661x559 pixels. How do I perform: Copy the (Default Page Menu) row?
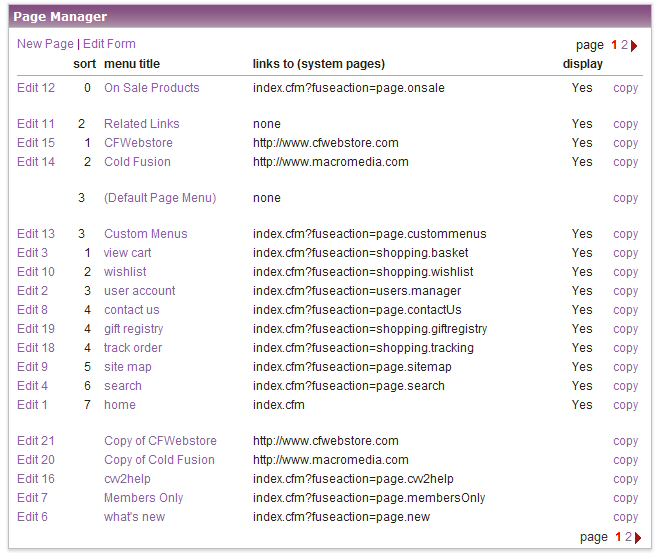tap(626, 199)
